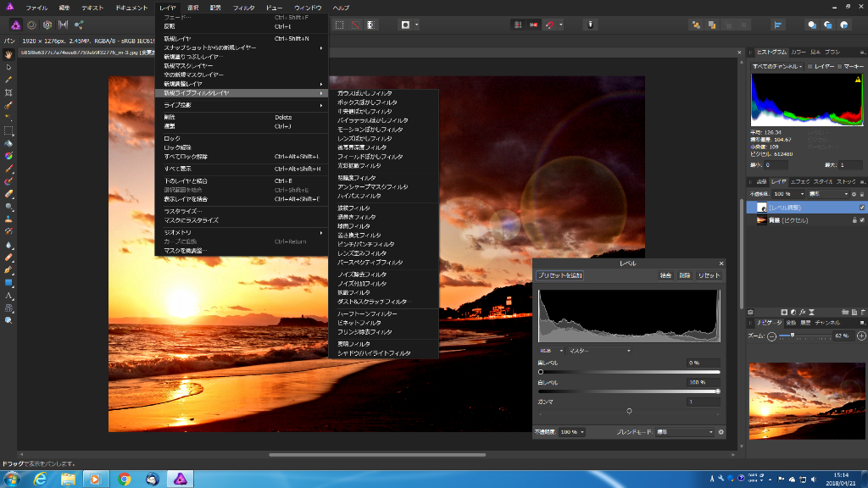Click the リセット button in Levels dialog
The width and height of the screenshot is (868, 488).
[709, 275]
